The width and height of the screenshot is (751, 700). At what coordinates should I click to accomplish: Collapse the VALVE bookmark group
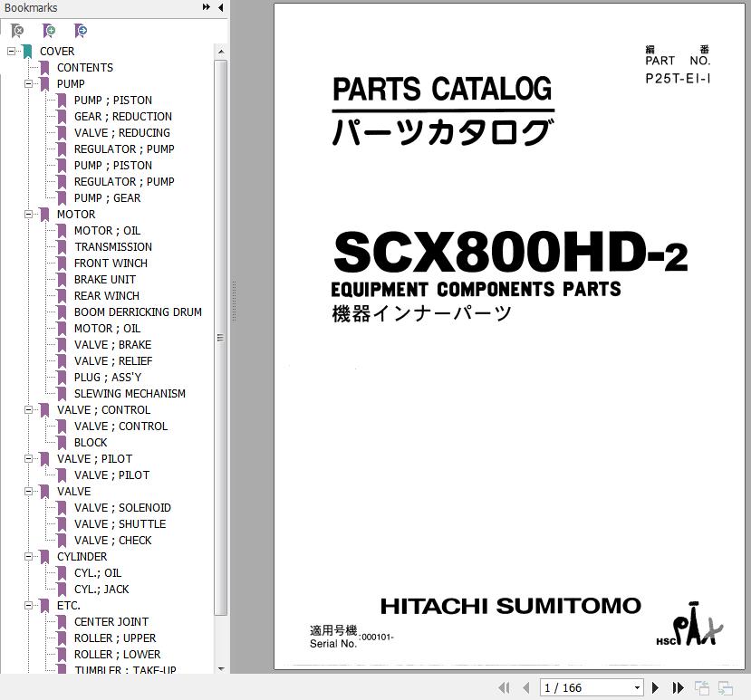28,491
